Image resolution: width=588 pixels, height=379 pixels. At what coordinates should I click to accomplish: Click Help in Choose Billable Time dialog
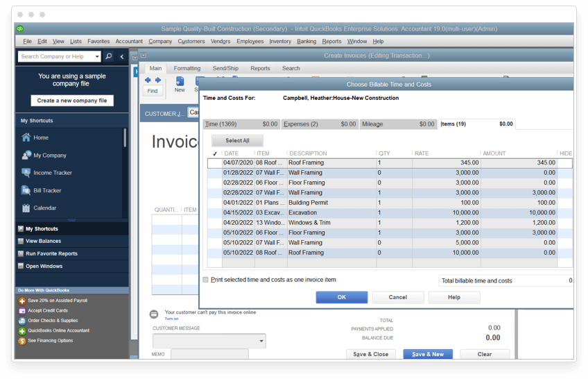454,297
